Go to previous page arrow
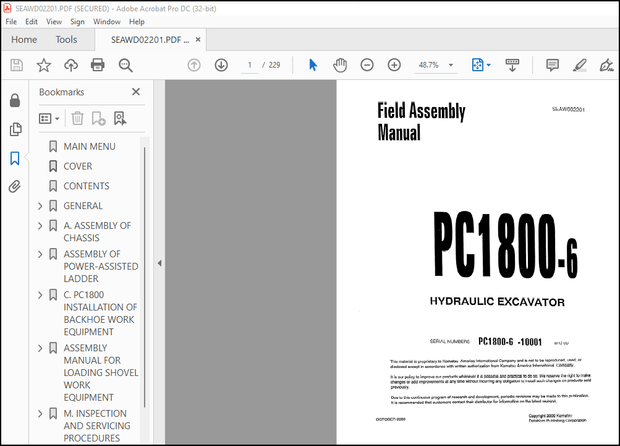620x446 pixels. [194, 65]
